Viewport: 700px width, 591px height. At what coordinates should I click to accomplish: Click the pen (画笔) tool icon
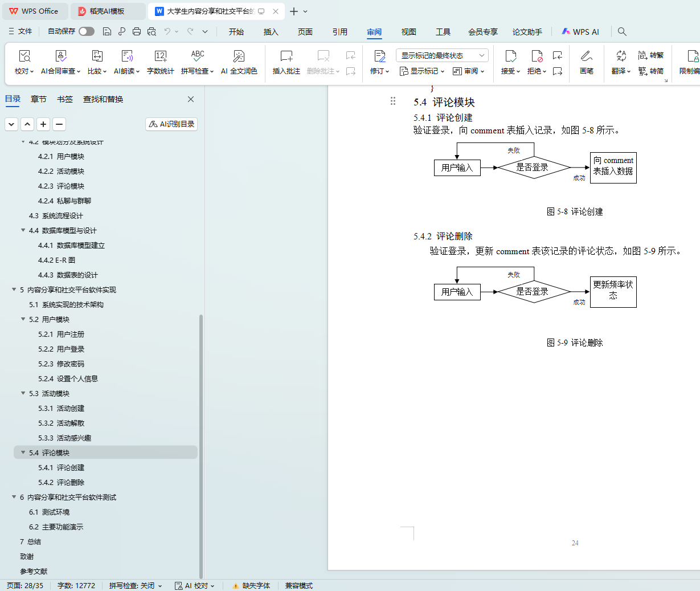(x=586, y=56)
